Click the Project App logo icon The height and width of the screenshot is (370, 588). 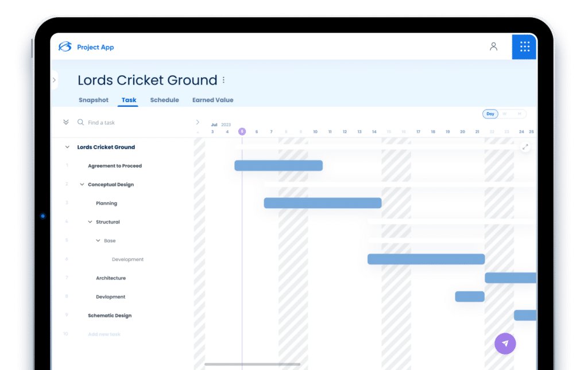pos(65,47)
